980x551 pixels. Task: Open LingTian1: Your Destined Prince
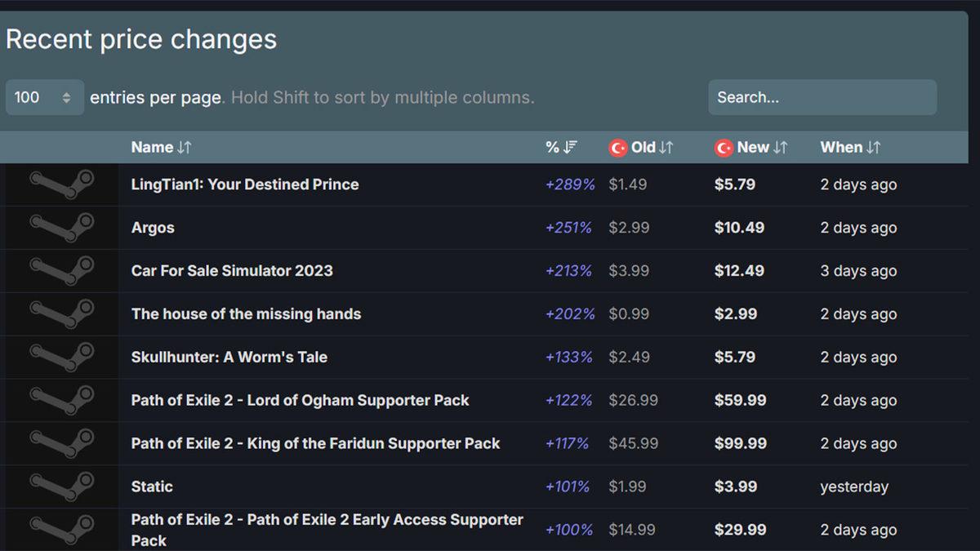pyautogui.click(x=244, y=184)
